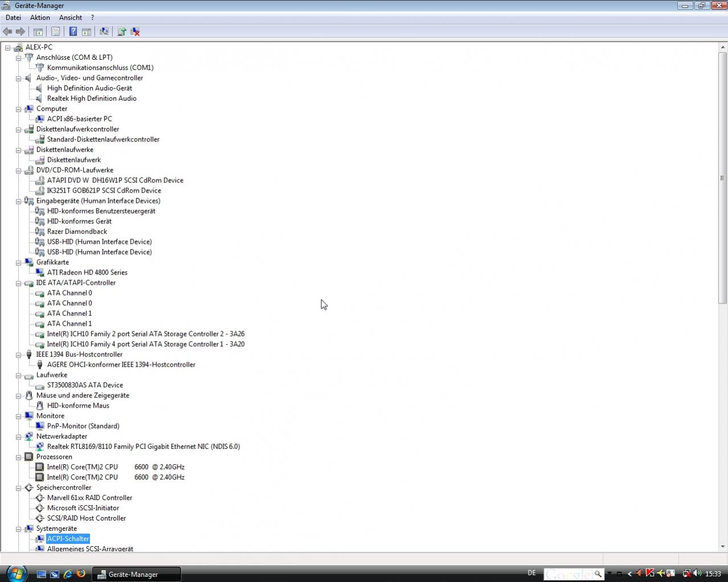Click the Kommunikationsanschluss (COM1) port icon
This screenshot has width=728, height=582.
point(40,68)
